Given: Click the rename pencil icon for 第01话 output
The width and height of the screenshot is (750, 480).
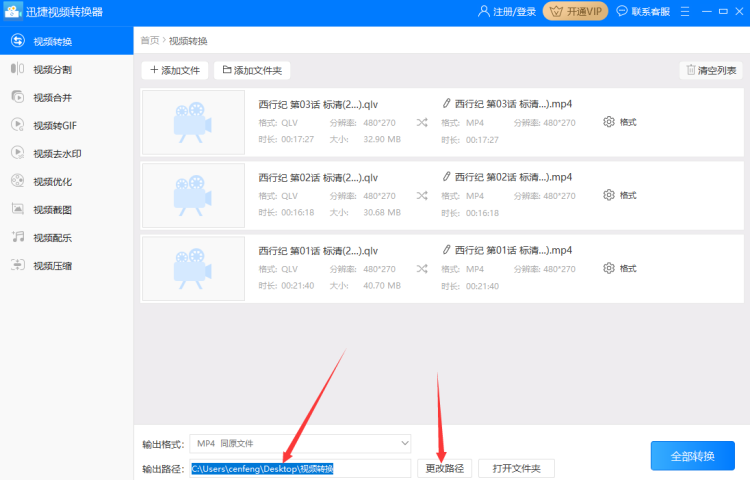Looking at the screenshot, I should point(446,250).
